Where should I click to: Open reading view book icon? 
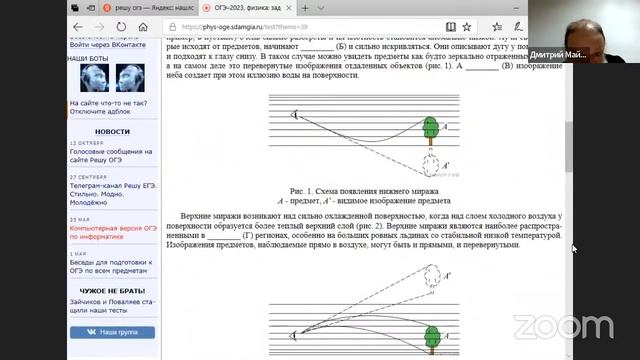[x=451, y=27]
